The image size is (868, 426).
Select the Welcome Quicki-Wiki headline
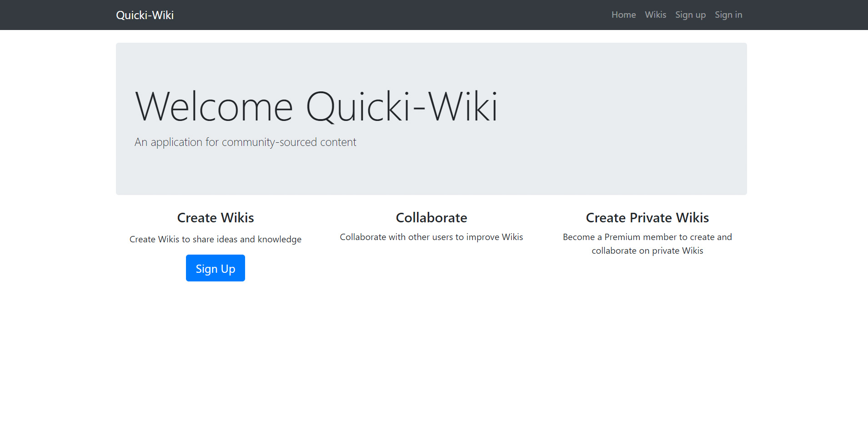(316, 106)
